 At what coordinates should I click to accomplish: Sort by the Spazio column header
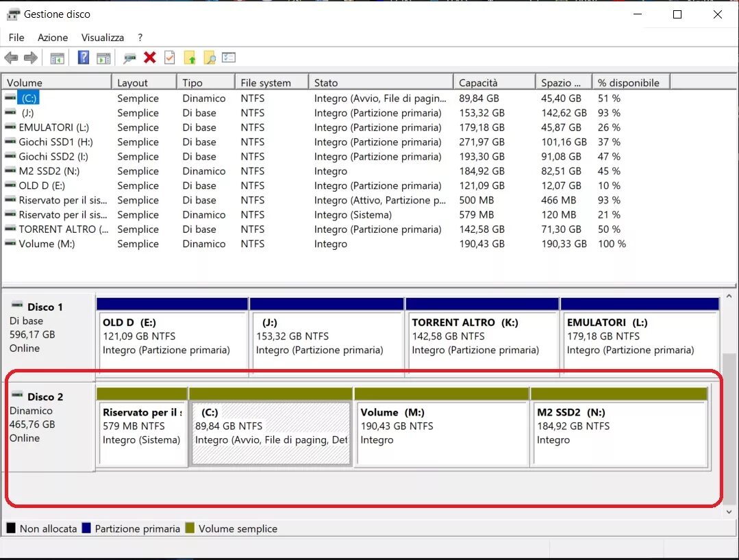pyautogui.click(x=564, y=82)
